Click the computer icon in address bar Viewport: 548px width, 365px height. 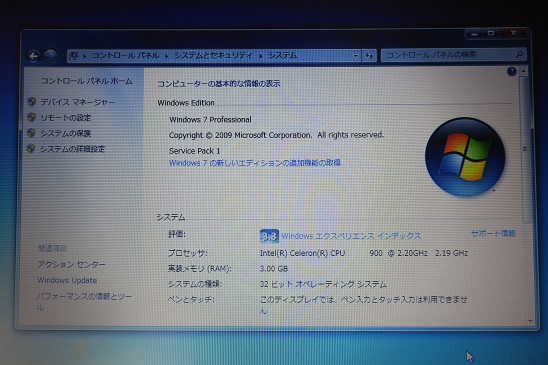[x=74, y=56]
